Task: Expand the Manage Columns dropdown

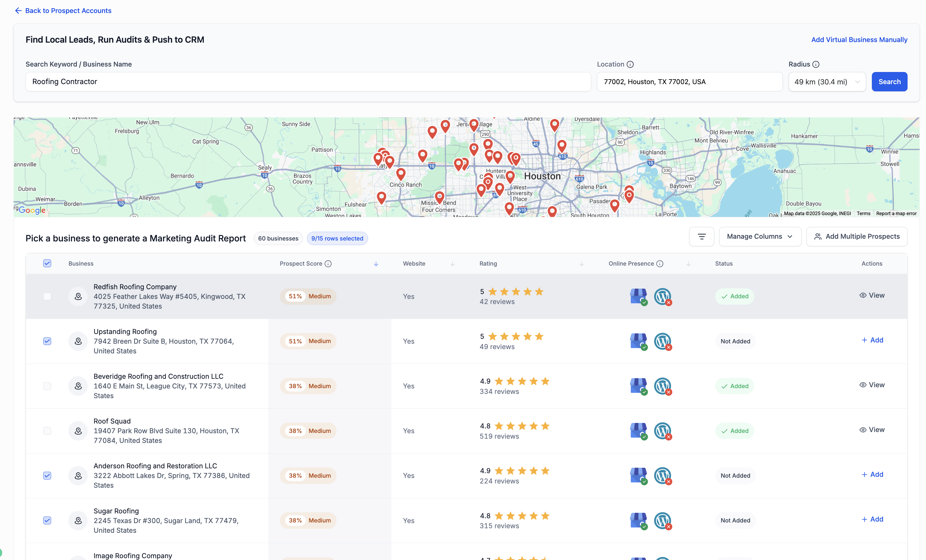Action: (x=759, y=236)
